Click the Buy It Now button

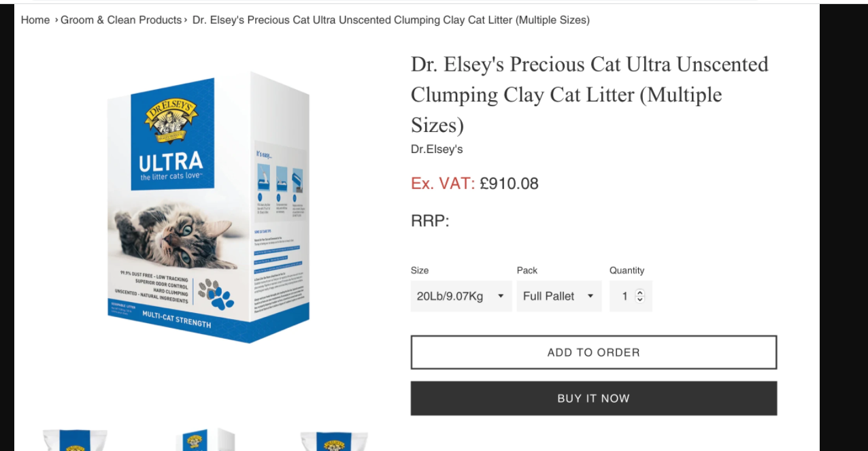[x=593, y=399]
